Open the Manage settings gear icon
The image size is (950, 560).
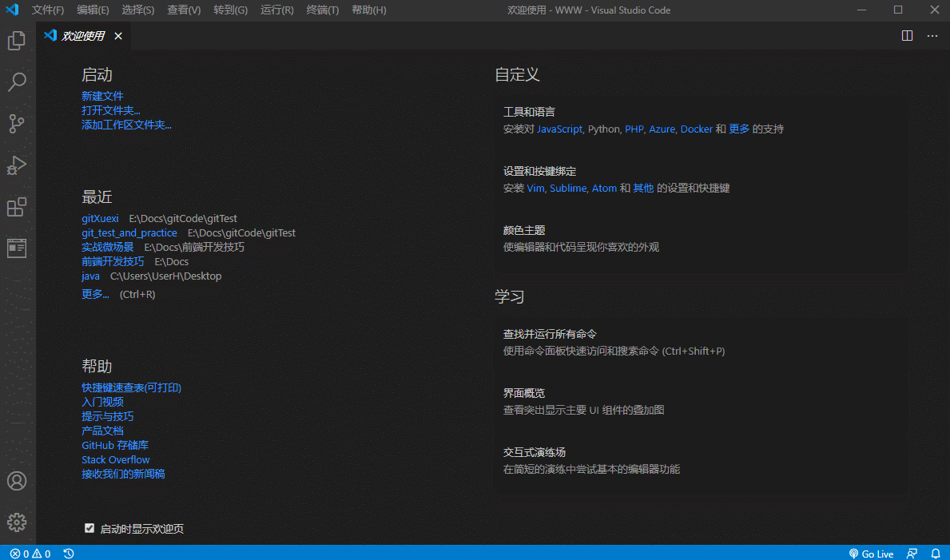(x=17, y=522)
